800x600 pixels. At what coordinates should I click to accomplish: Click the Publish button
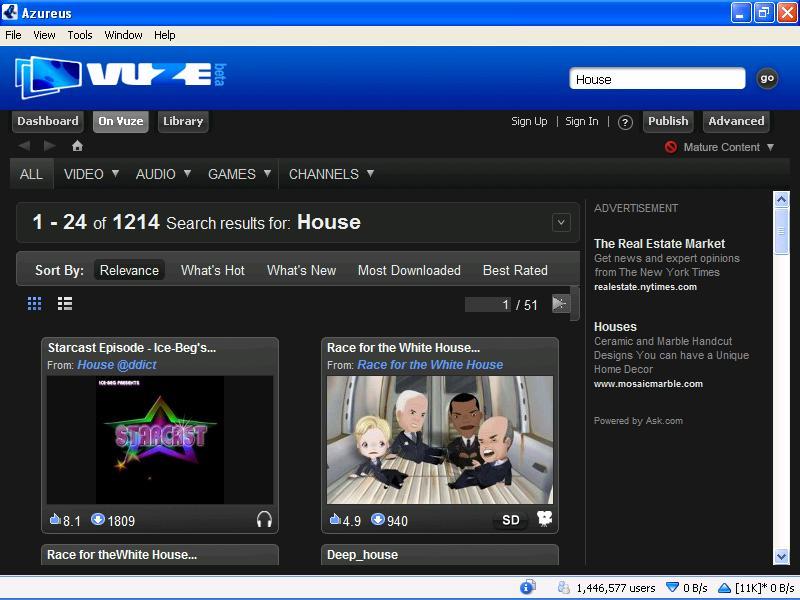tap(668, 121)
